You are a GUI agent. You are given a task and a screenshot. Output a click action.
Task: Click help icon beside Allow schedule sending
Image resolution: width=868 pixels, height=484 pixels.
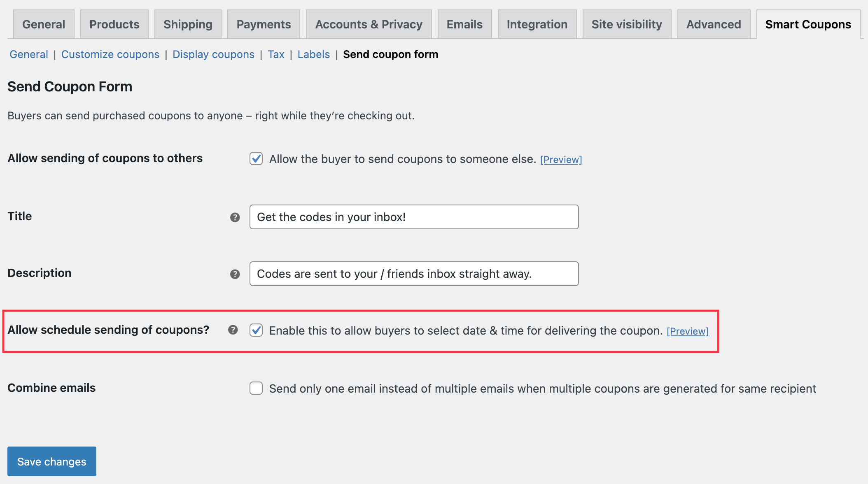(x=233, y=330)
